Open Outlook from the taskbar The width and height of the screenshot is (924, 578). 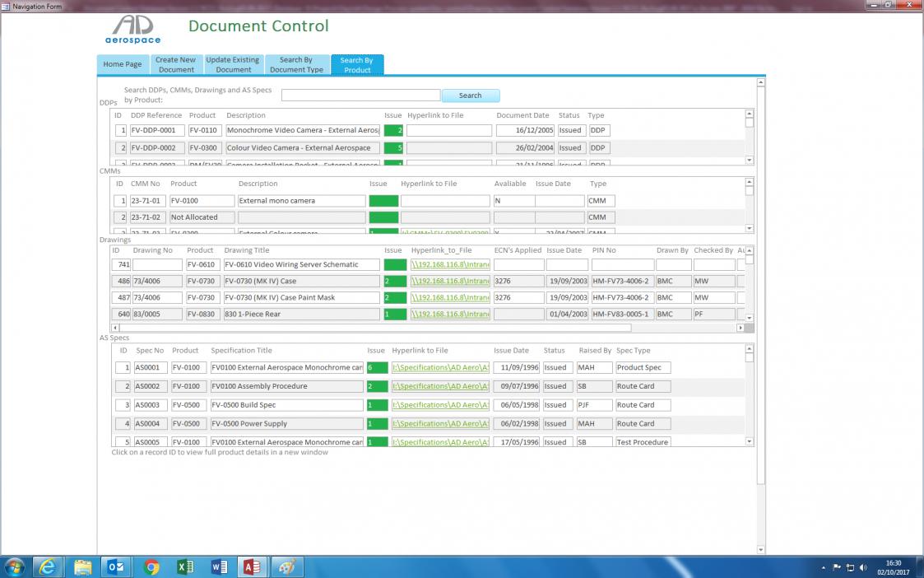[116, 566]
